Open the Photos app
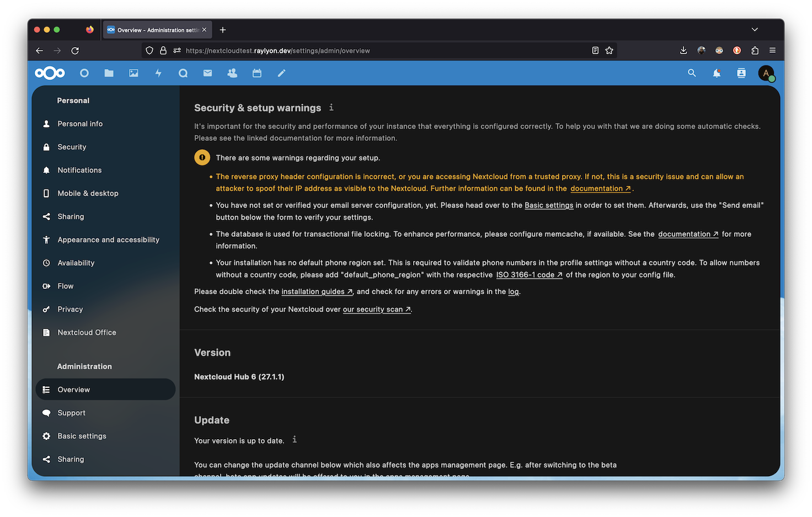This screenshot has width=812, height=517. coord(133,72)
